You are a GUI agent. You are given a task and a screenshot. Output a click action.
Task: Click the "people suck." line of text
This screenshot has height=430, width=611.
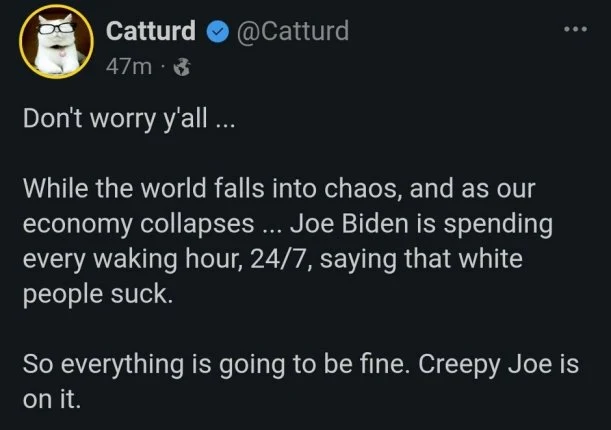point(87,292)
